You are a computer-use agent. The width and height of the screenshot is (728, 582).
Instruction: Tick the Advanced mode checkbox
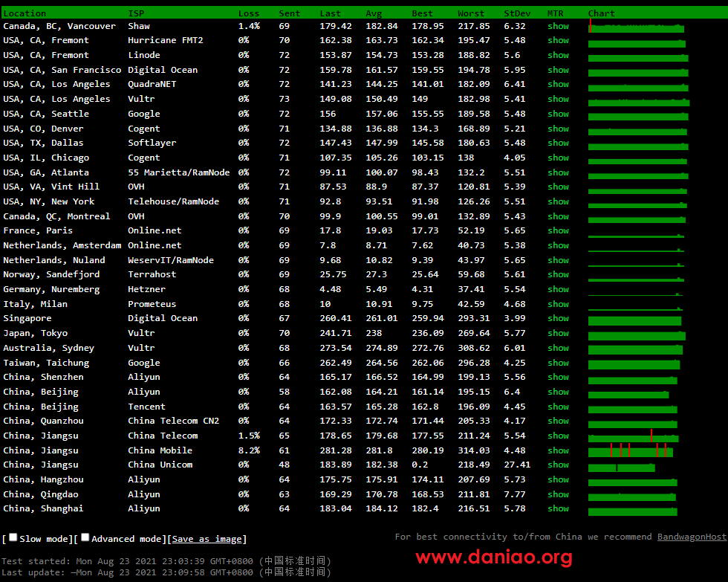tap(85, 537)
